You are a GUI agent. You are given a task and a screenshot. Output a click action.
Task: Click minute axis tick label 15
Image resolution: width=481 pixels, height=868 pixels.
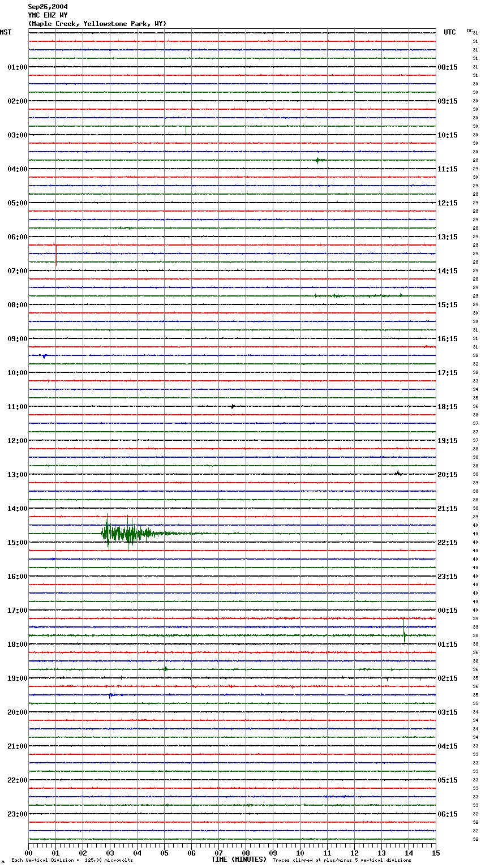436,853
